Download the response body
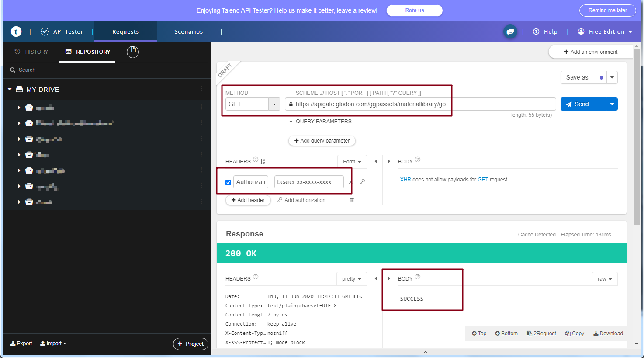Screen dimensions: 644x358 coord(608,334)
